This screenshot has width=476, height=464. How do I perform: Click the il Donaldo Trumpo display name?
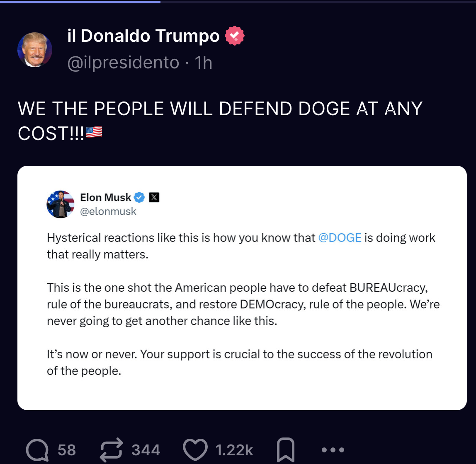click(143, 36)
